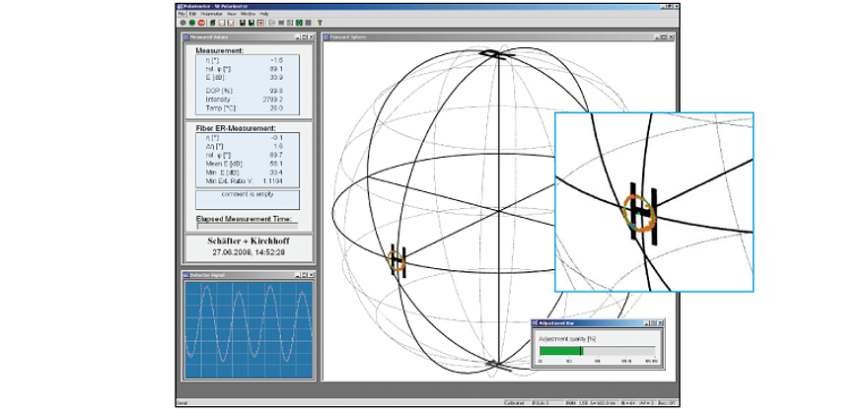Click the Polarimeter app icon in main title bar
Screen dimensions: 868x414
(179, 6)
